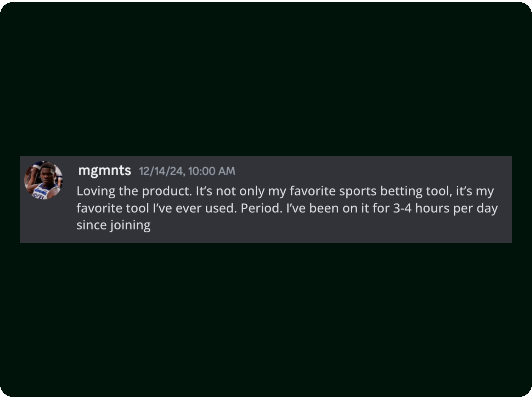Click "favorite tool" on the second line

point(113,208)
